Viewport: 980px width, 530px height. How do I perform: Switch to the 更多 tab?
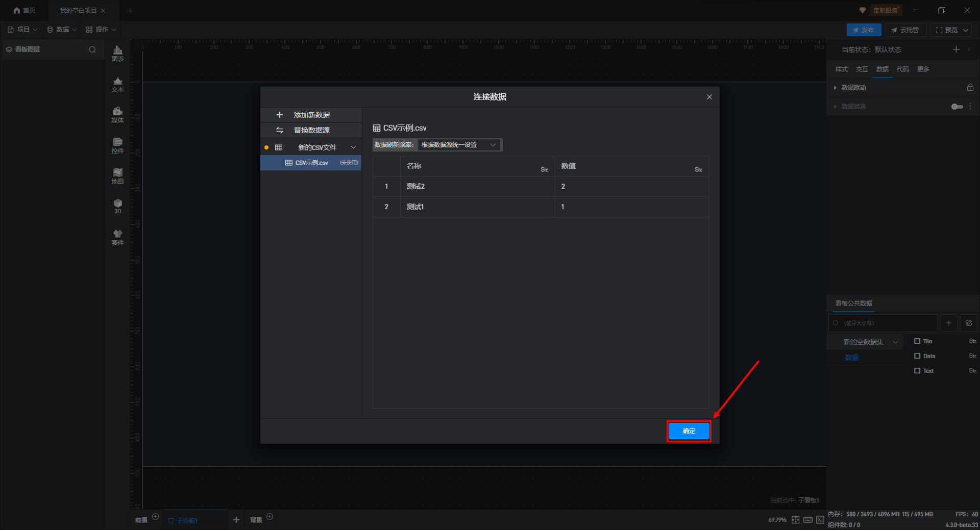(923, 69)
